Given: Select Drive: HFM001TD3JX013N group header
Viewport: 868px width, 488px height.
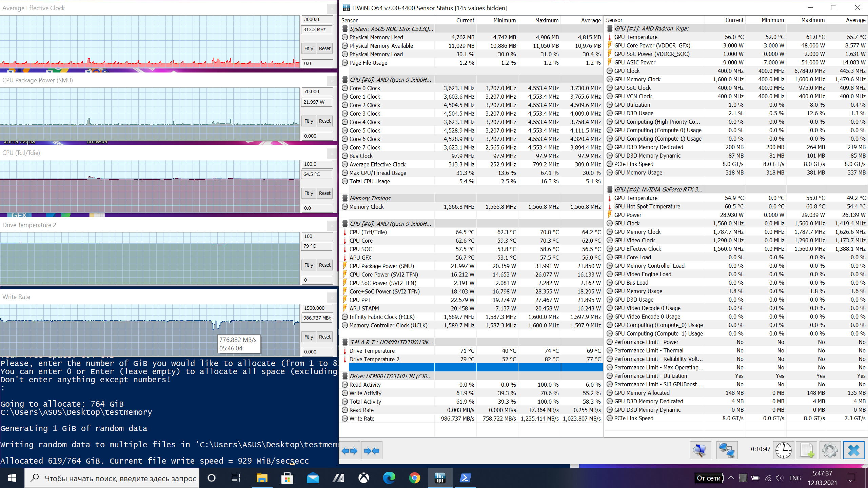Looking at the screenshot, I should 471,376.
